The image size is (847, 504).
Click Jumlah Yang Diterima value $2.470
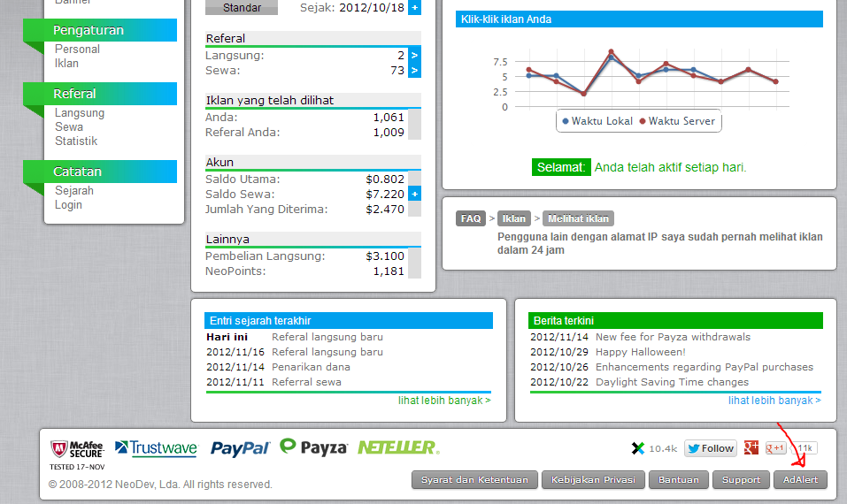[x=385, y=210]
